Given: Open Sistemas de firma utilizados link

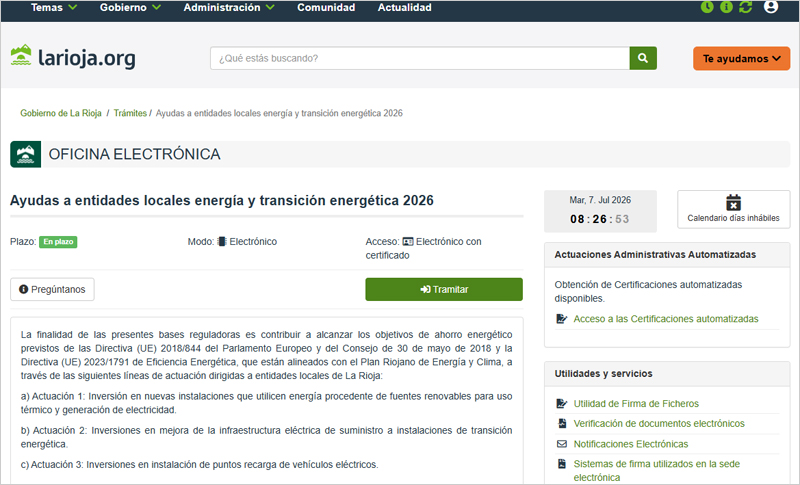Looking at the screenshot, I should [x=657, y=470].
